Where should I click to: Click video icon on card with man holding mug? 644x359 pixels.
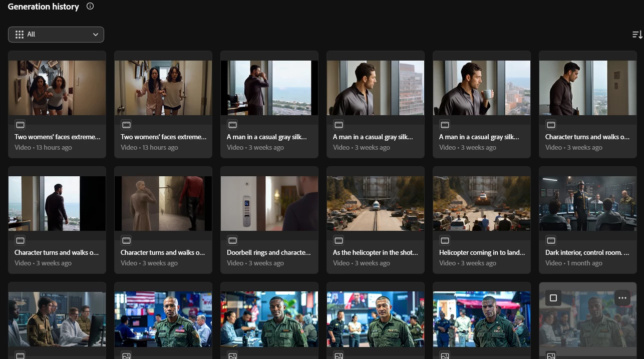(x=445, y=125)
